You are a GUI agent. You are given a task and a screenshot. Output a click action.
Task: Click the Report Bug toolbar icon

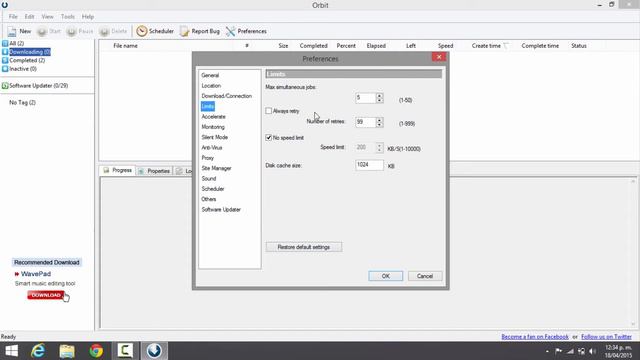[x=200, y=31]
